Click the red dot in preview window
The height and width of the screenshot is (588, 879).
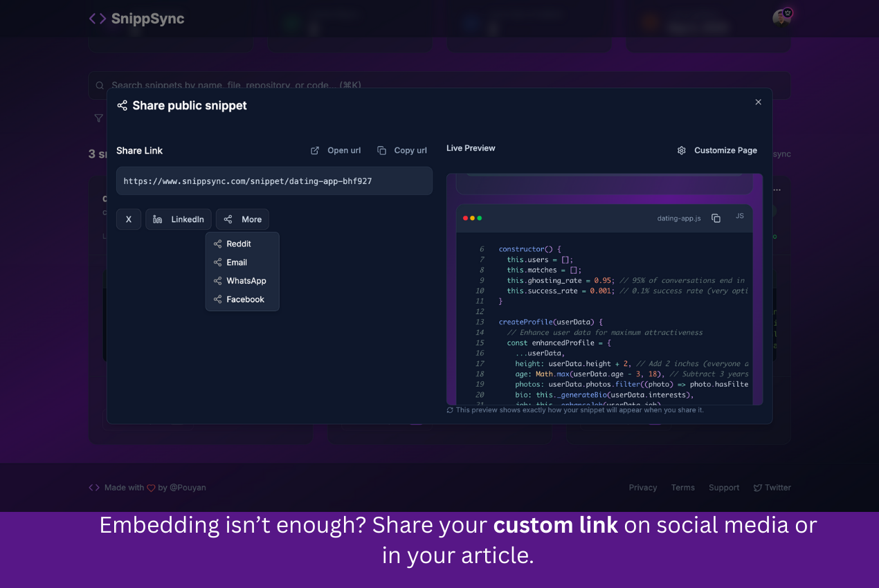(x=465, y=218)
